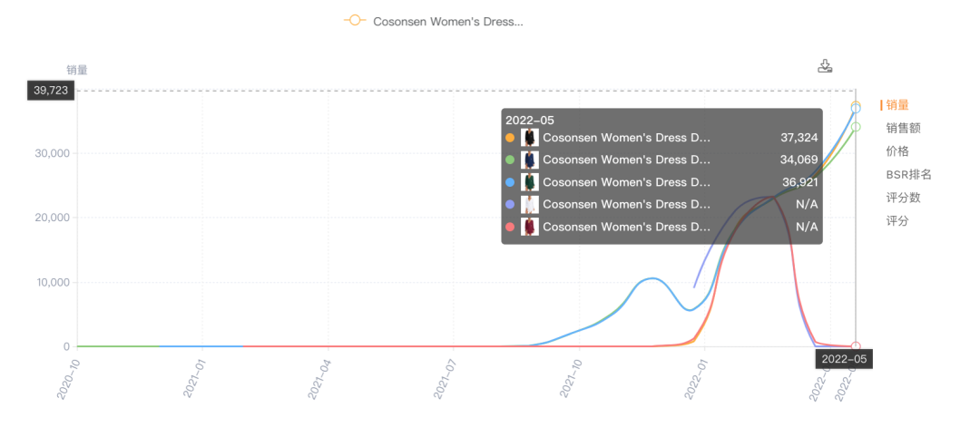Select the 销量 metric tab
This screenshot has width=980, height=427.
click(897, 105)
